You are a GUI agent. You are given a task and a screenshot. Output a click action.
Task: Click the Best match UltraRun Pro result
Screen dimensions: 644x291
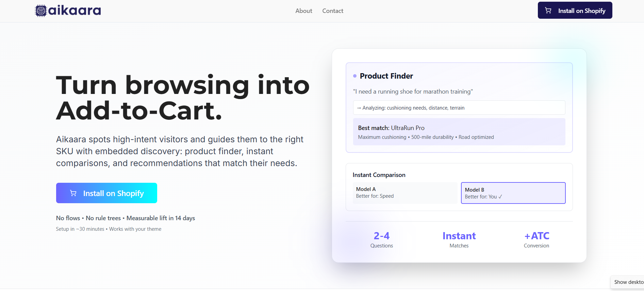(459, 132)
